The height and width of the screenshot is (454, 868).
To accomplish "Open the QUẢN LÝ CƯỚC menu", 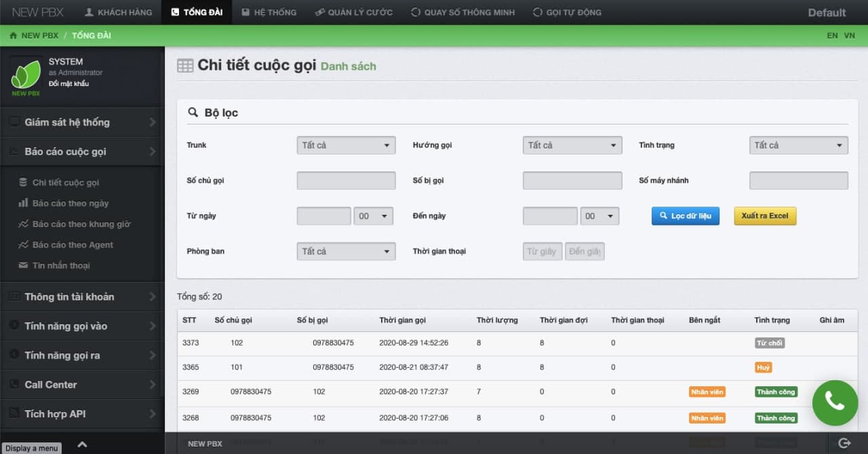I will pyautogui.click(x=354, y=12).
